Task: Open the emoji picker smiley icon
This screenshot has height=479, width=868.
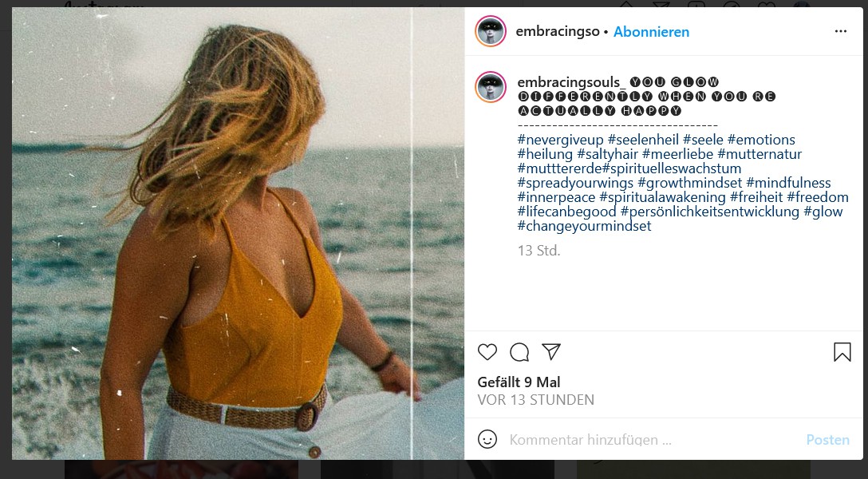Action: tap(487, 439)
